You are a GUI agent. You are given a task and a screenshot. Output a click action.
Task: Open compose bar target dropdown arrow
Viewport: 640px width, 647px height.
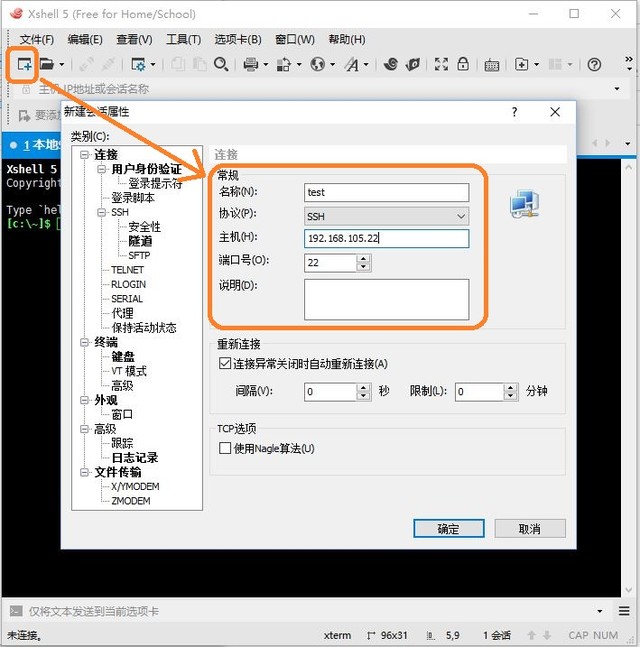point(600,611)
